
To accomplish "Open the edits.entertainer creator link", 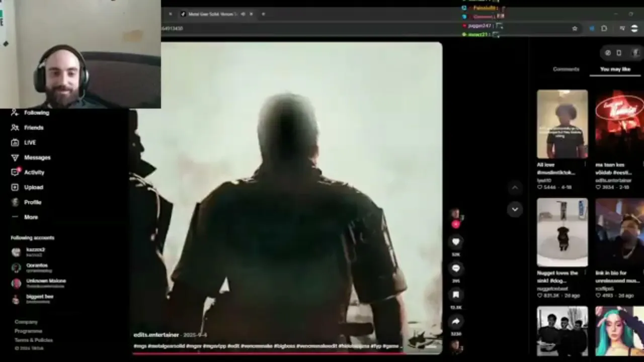I will [156, 335].
